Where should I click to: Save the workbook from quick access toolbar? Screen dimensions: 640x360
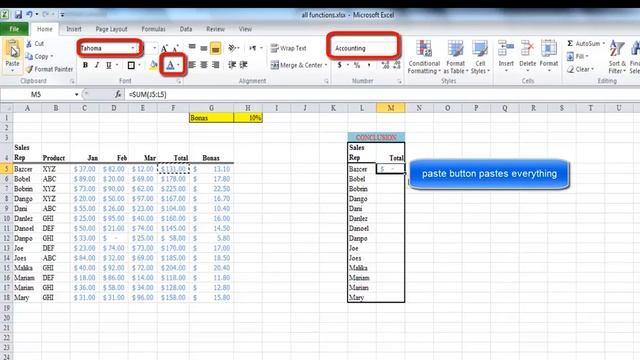pos(18,15)
